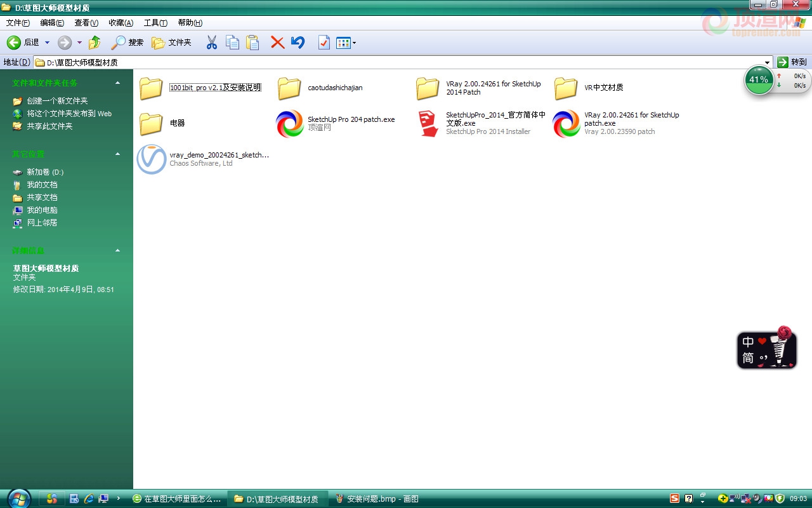Open 我的电脑 from sidebar

coord(42,210)
